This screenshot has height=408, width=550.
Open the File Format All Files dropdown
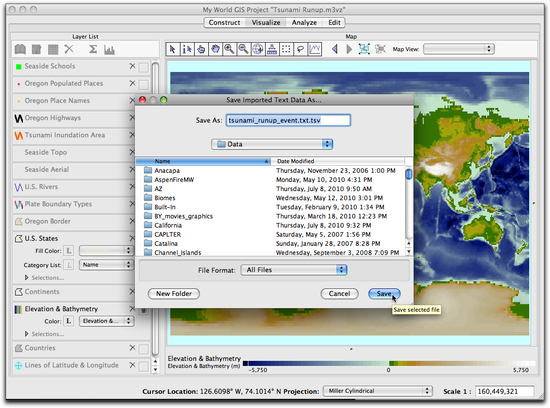coord(294,270)
